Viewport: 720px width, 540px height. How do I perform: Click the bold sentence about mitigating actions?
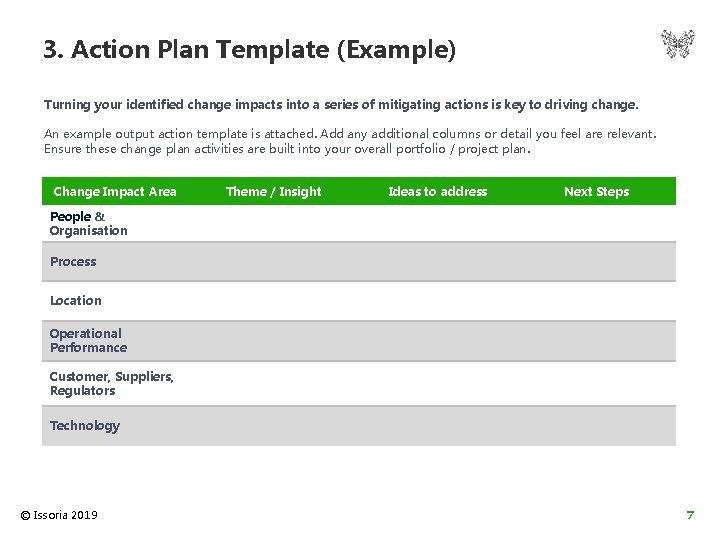pyautogui.click(x=341, y=104)
